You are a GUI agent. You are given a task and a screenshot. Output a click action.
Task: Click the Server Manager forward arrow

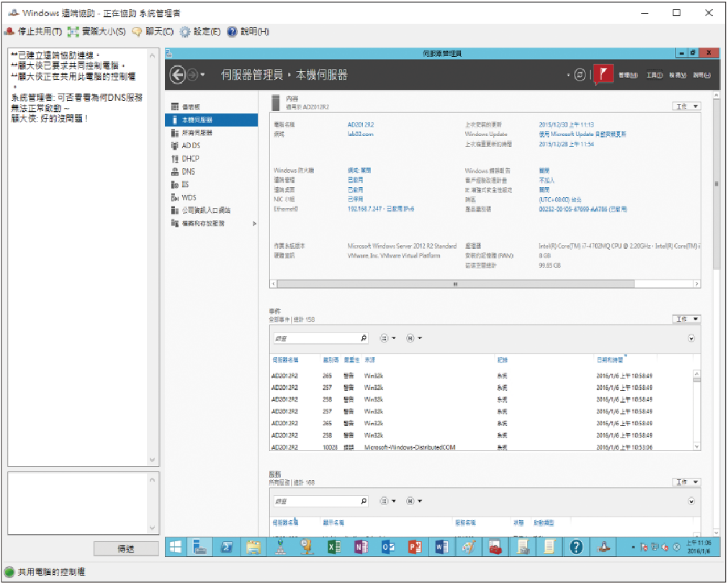tap(192, 75)
